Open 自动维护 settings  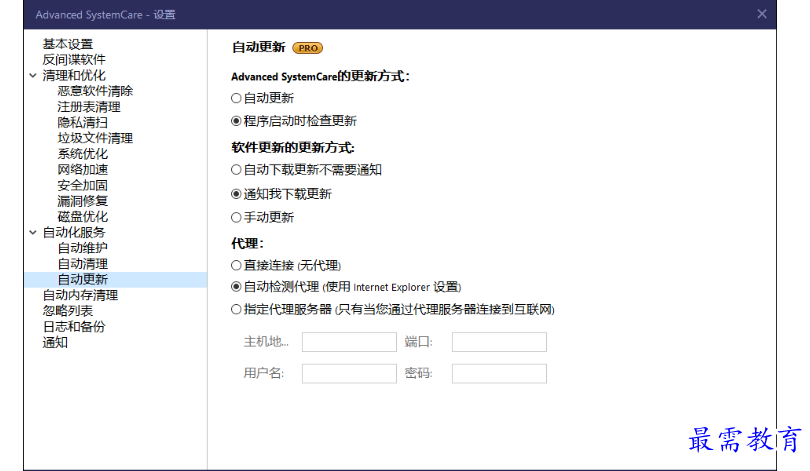coord(83,248)
